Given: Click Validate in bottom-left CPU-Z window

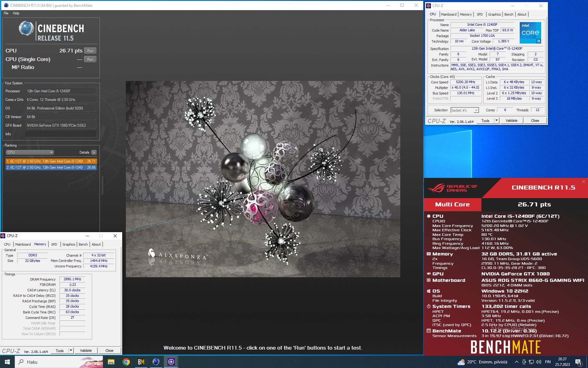Looking at the screenshot, I should [x=86, y=351].
